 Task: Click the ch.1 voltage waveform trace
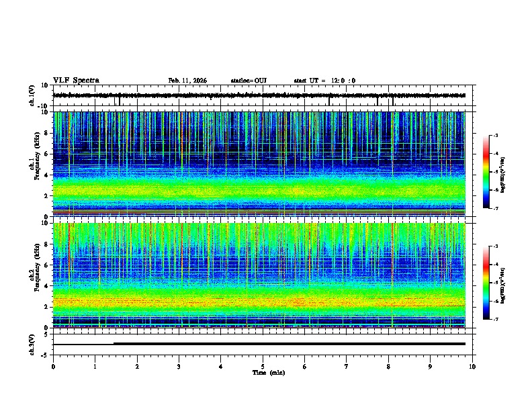[259, 95]
